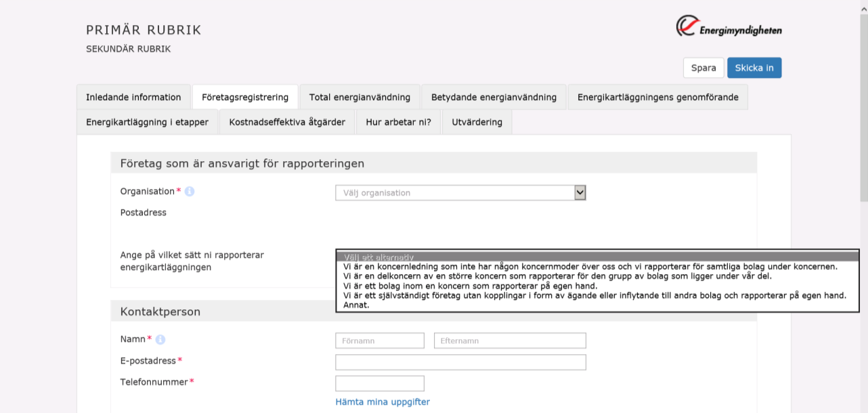This screenshot has width=868, height=413.
Task: Choose the 'Annat.' option
Action: pos(597,305)
